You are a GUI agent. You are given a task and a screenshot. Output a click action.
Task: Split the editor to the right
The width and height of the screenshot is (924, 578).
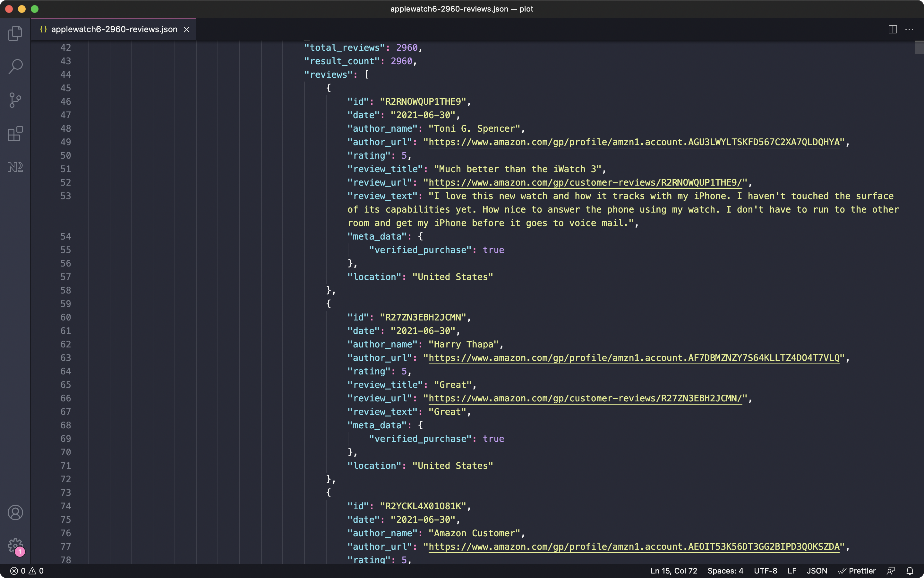(x=893, y=30)
